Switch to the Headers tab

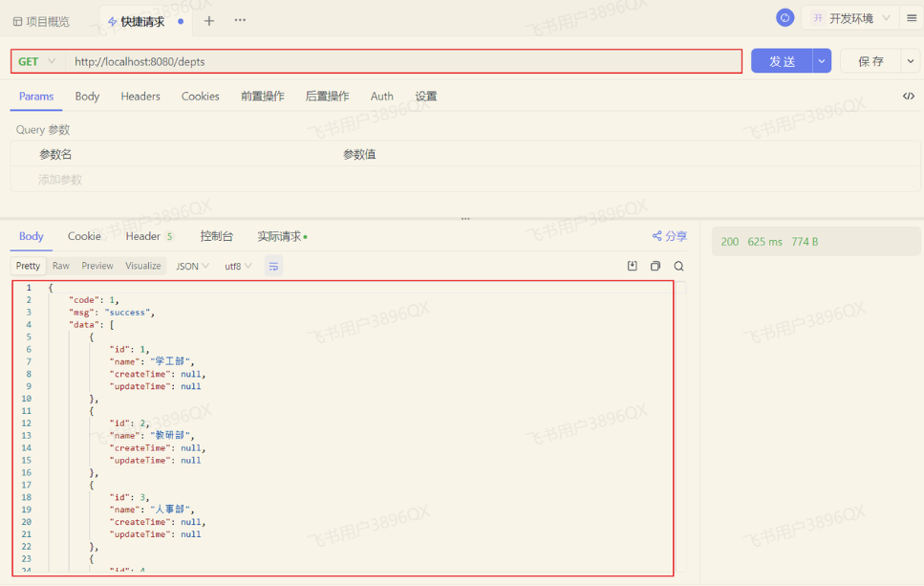pos(140,97)
